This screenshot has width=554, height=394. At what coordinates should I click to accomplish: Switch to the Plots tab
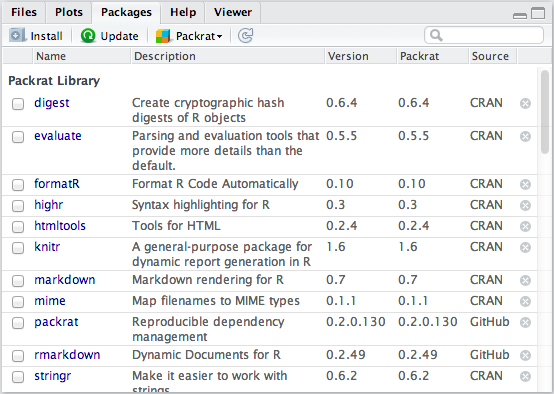pyautogui.click(x=69, y=12)
